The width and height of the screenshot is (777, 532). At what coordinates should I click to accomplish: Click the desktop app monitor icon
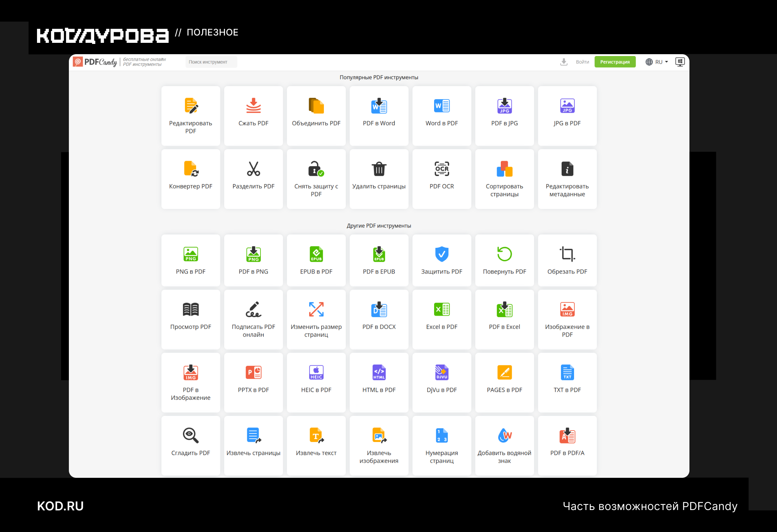click(x=680, y=62)
